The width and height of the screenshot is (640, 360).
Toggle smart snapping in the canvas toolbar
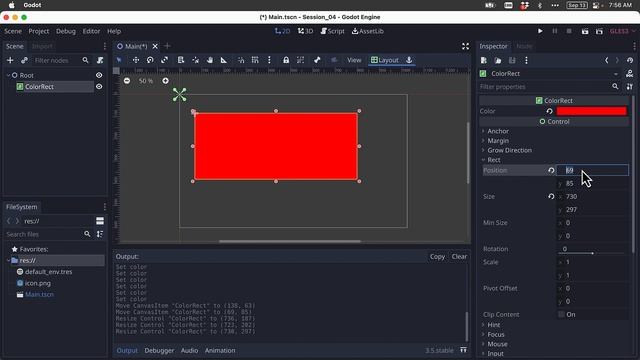point(241,60)
